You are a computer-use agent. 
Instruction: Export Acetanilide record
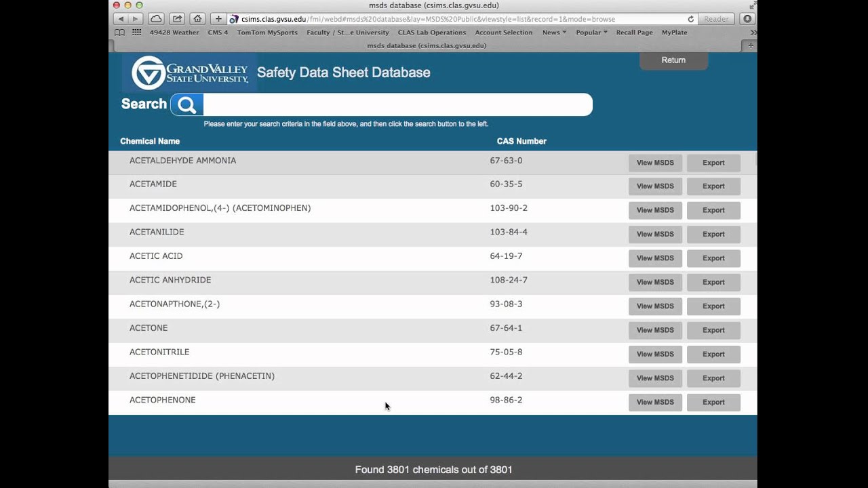tap(713, 235)
